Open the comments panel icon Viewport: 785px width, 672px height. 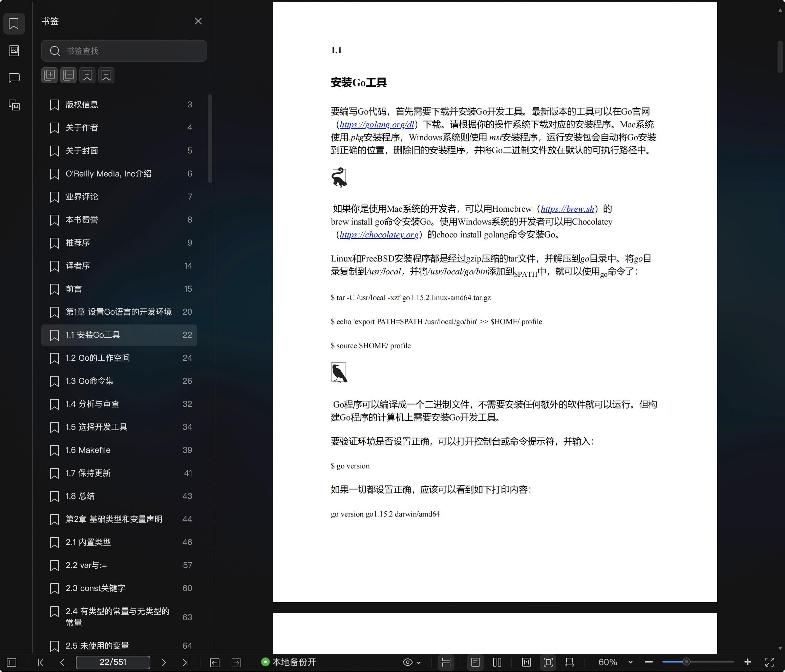click(14, 78)
